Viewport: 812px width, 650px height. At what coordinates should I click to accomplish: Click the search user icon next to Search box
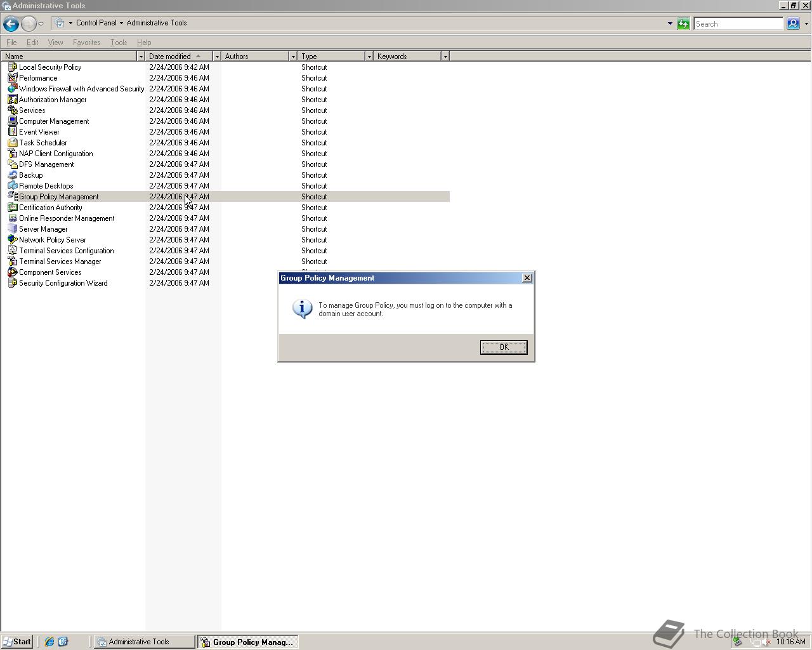[793, 24]
